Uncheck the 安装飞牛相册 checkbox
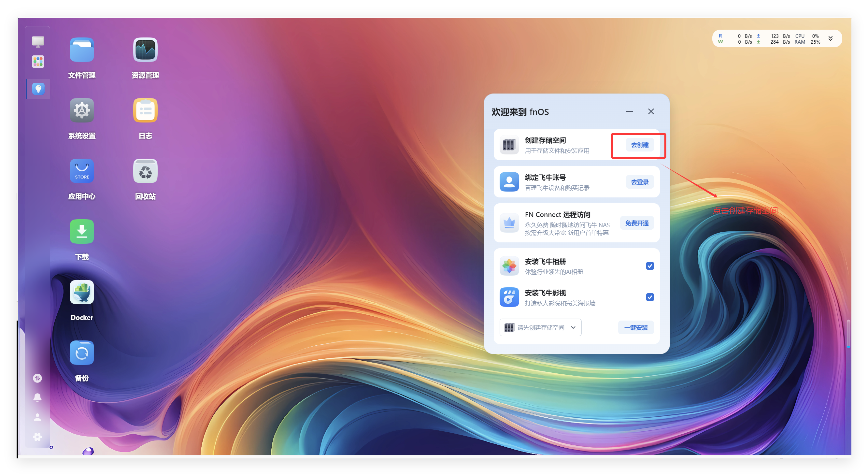This screenshot has height=475, width=868. click(650, 266)
